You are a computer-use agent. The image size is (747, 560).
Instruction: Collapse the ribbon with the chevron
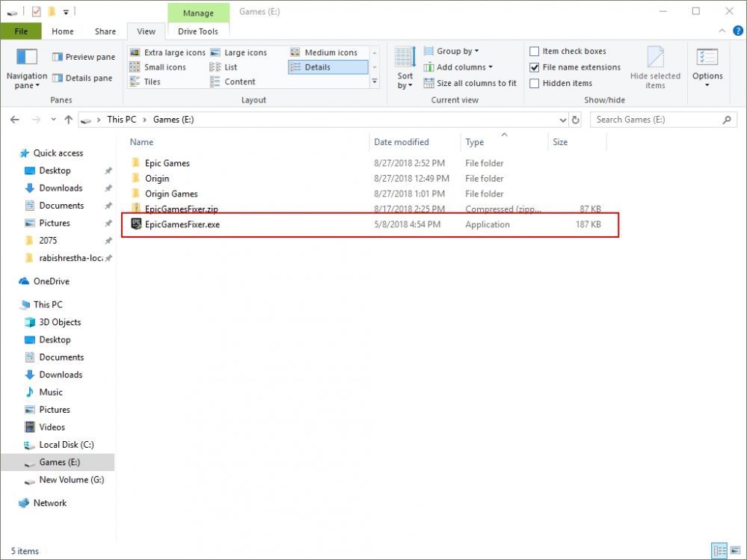click(x=722, y=31)
